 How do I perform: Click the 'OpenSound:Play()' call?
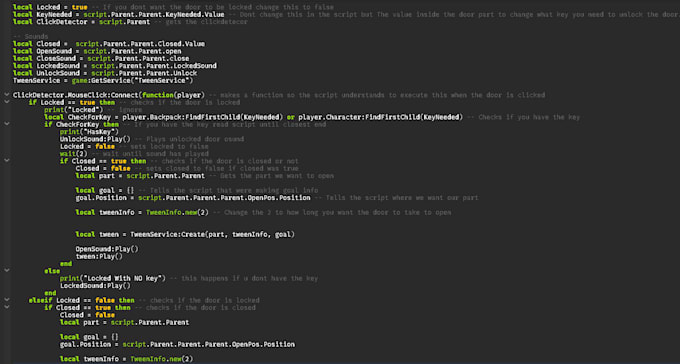[107, 249]
